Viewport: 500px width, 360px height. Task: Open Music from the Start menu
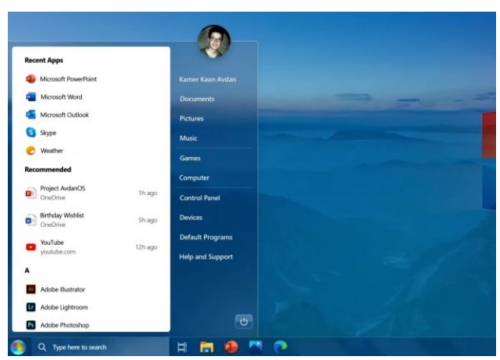[x=188, y=138]
